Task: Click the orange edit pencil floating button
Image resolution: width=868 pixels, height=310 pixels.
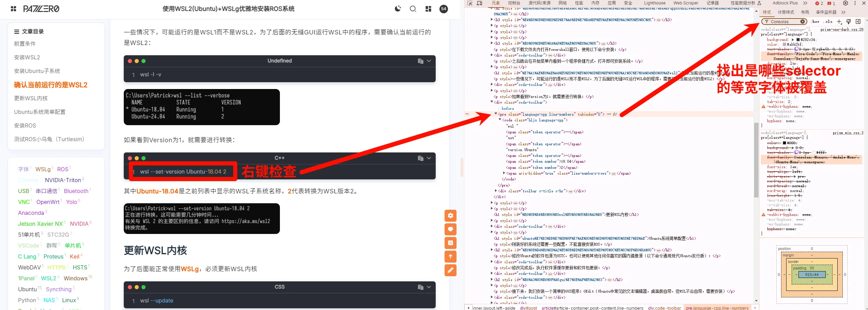Action: coord(450,270)
